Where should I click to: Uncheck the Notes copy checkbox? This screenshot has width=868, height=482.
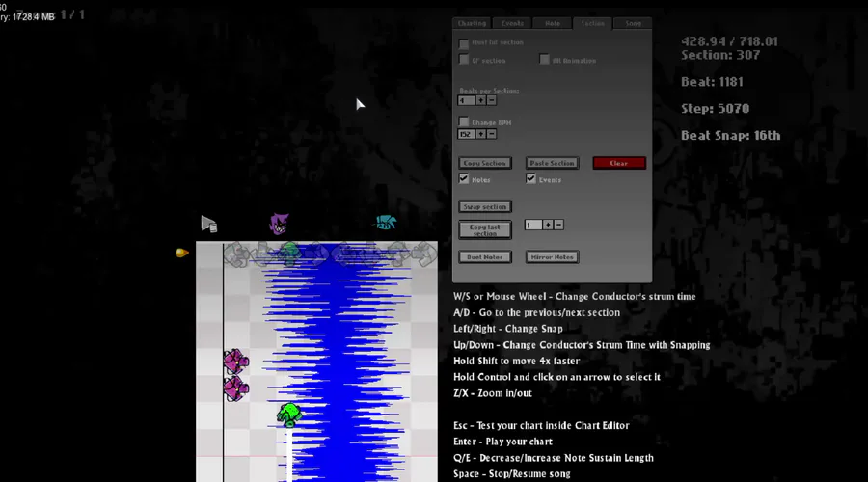point(463,178)
